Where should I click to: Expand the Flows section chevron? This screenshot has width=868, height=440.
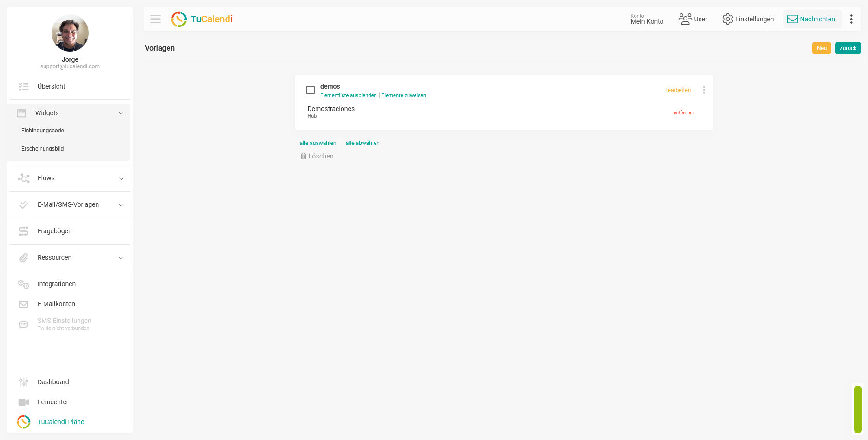121,178
